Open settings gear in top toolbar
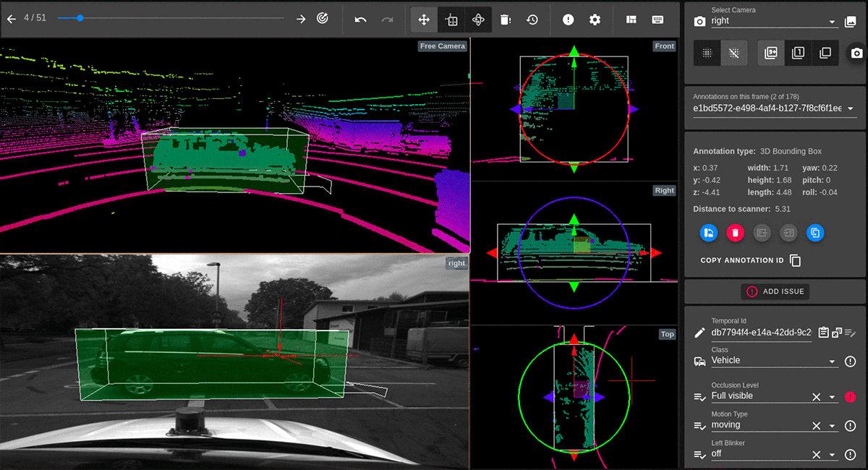 (x=595, y=20)
